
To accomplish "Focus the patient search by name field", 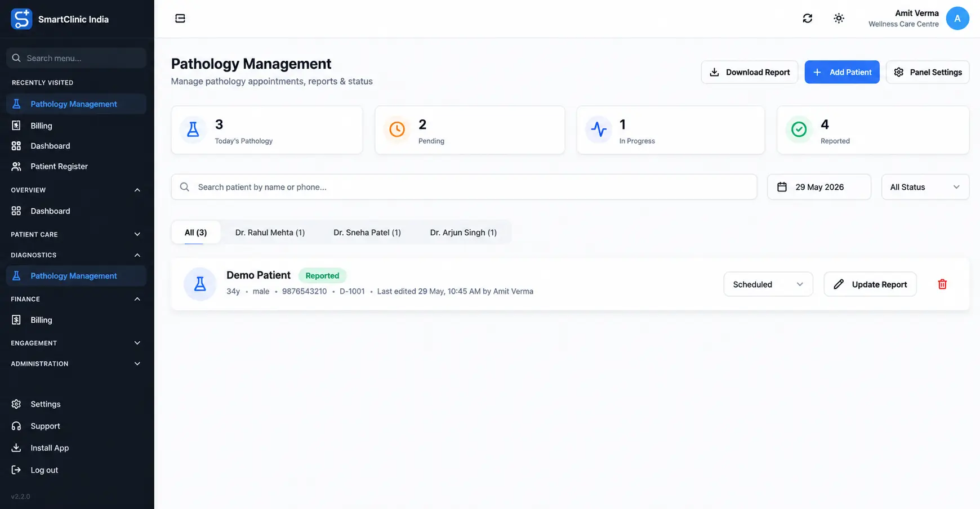I will click(x=464, y=187).
